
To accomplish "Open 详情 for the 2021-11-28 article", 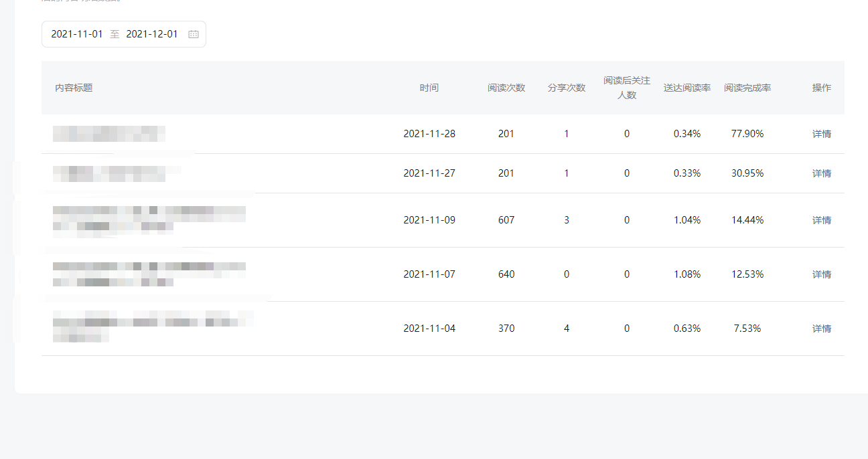I will (821, 134).
